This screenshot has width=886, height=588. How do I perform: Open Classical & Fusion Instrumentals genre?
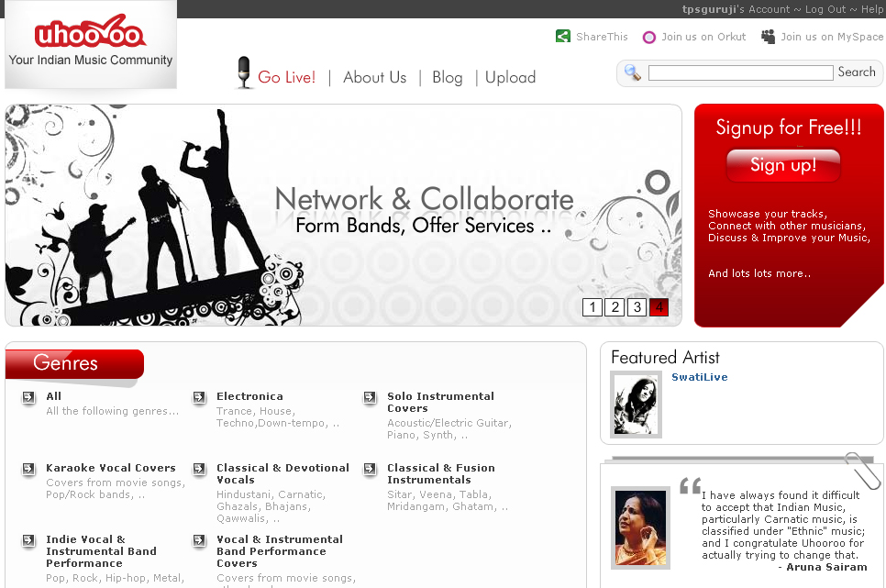tap(441, 473)
